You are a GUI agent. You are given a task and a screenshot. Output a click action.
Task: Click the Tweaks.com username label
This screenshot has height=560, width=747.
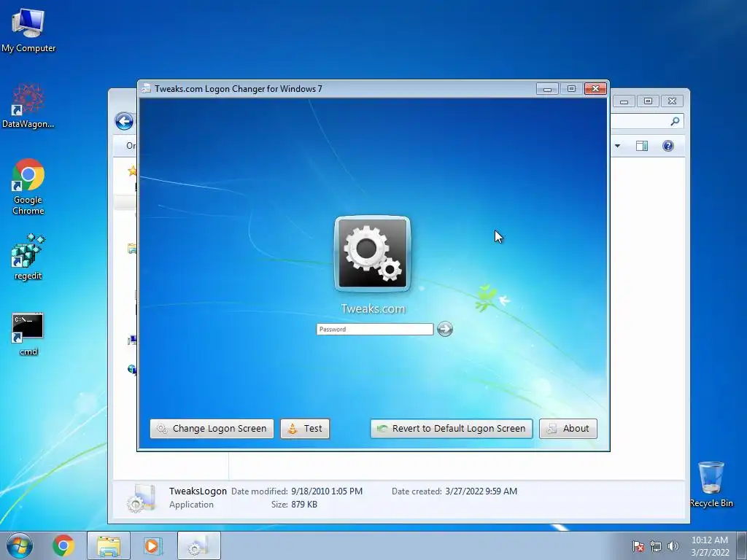[373, 308]
